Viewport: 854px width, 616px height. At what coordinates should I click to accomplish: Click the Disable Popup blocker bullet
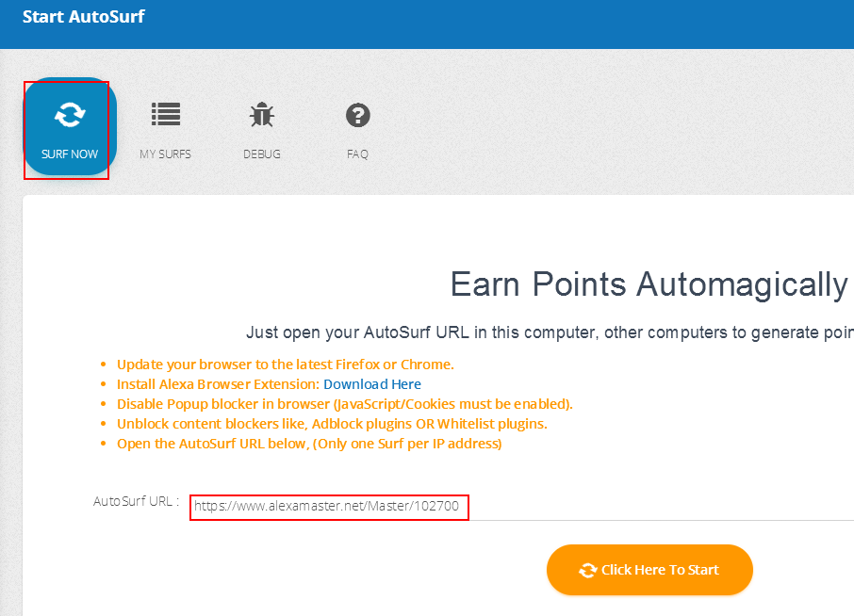tap(345, 404)
